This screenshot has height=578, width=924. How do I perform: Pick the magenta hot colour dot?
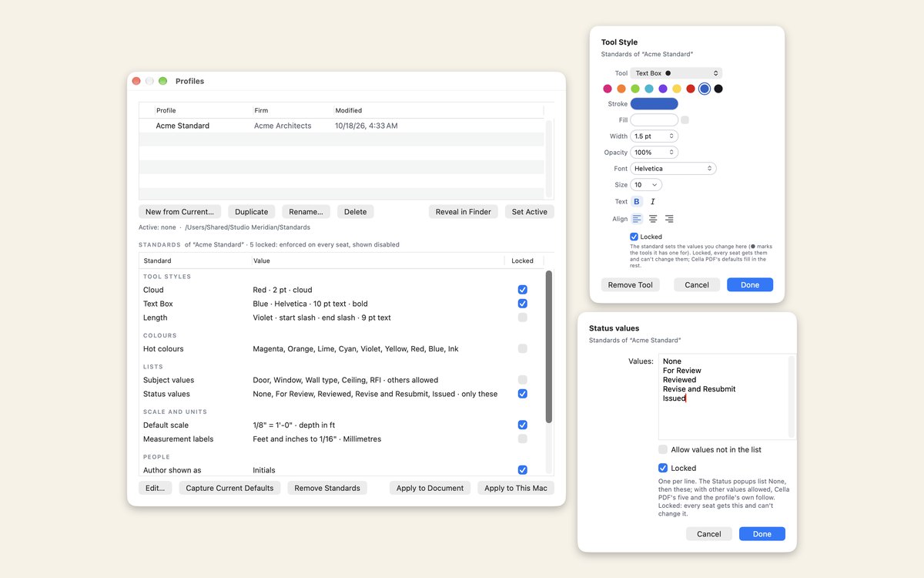(608, 89)
